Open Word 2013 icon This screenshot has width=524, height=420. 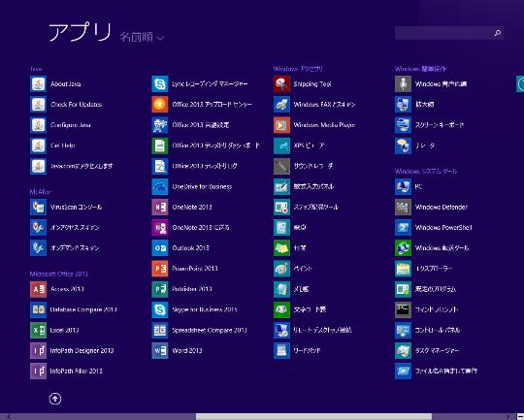160,350
